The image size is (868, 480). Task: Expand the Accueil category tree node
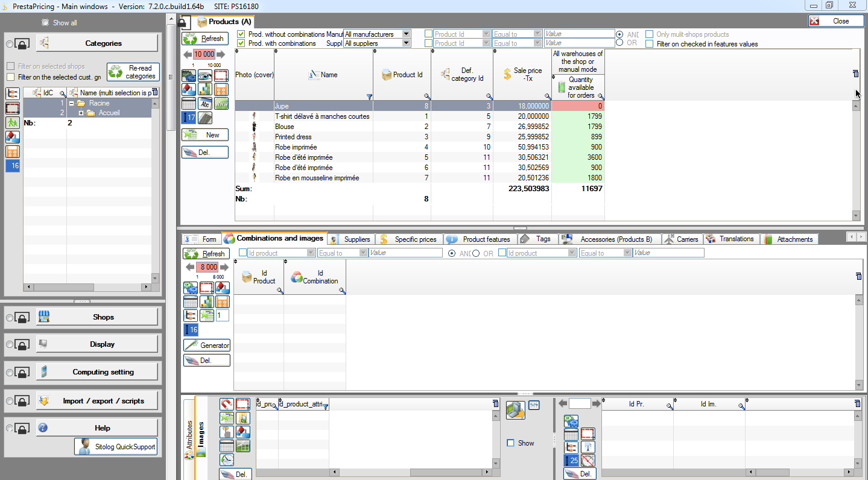[x=81, y=113]
